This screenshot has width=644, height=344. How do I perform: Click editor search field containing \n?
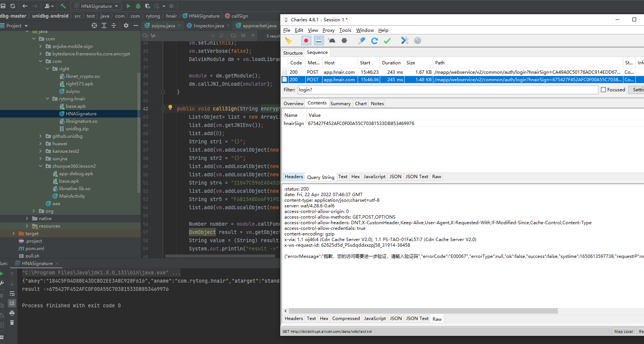pos(180,36)
